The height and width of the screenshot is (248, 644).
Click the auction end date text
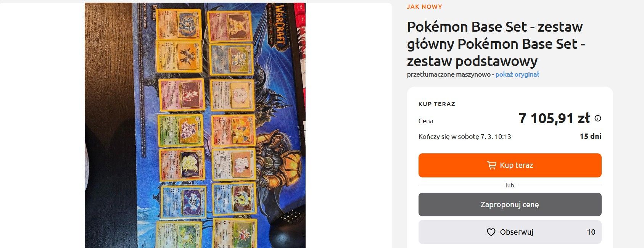pos(465,137)
